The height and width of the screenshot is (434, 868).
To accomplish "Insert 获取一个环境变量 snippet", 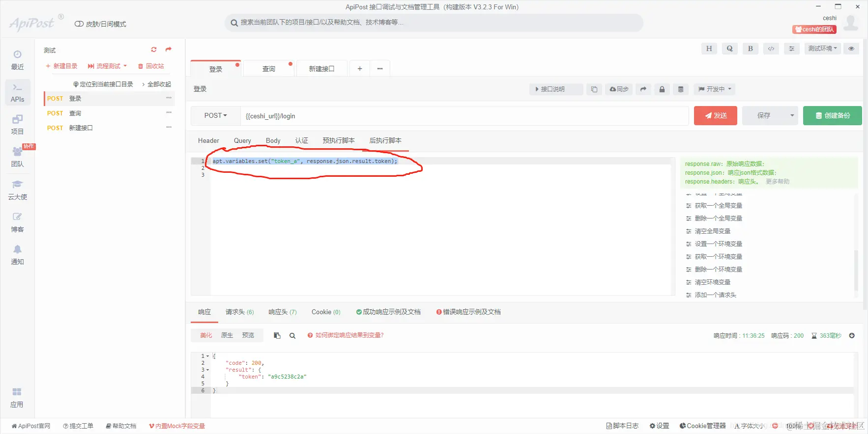I will click(714, 257).
